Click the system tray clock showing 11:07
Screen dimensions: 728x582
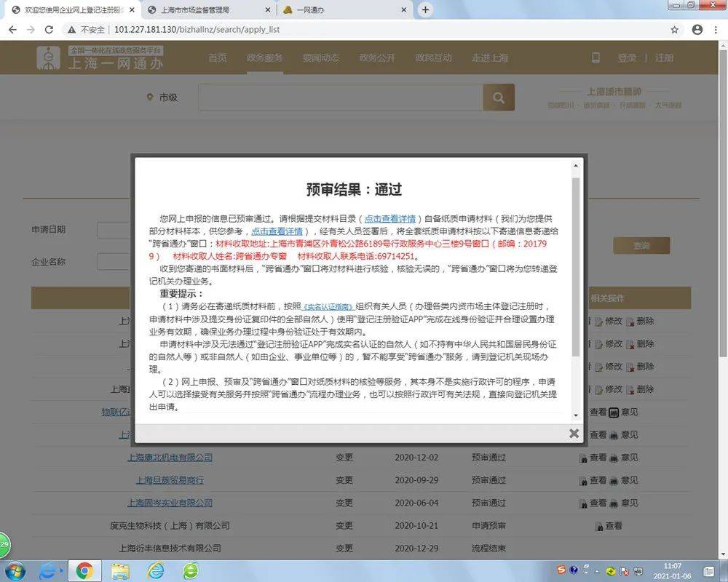[672, 570]
